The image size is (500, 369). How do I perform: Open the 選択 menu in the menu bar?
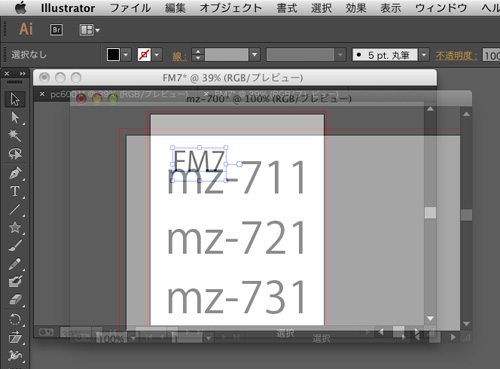pyautogui.click(x=321, y=8)
